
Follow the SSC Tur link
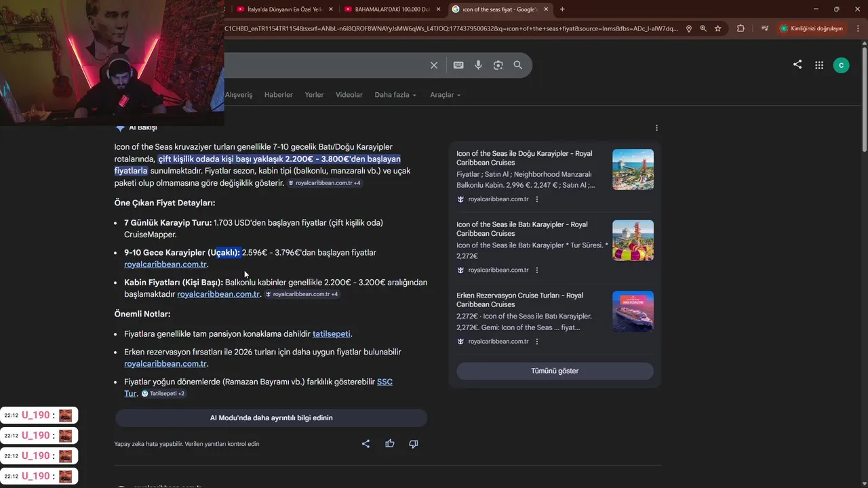384,382
